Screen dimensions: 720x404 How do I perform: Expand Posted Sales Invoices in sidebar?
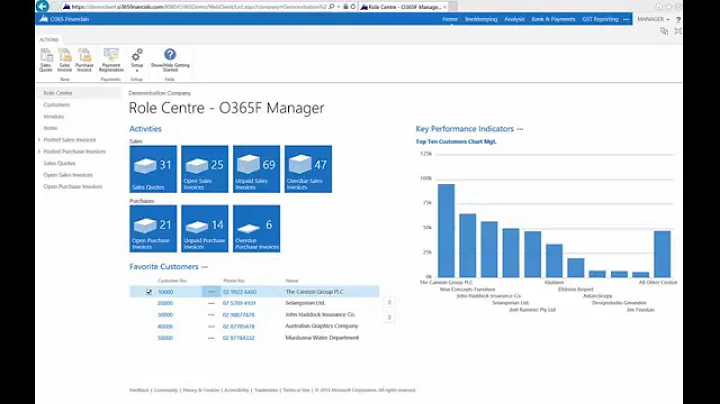(39, 140)
